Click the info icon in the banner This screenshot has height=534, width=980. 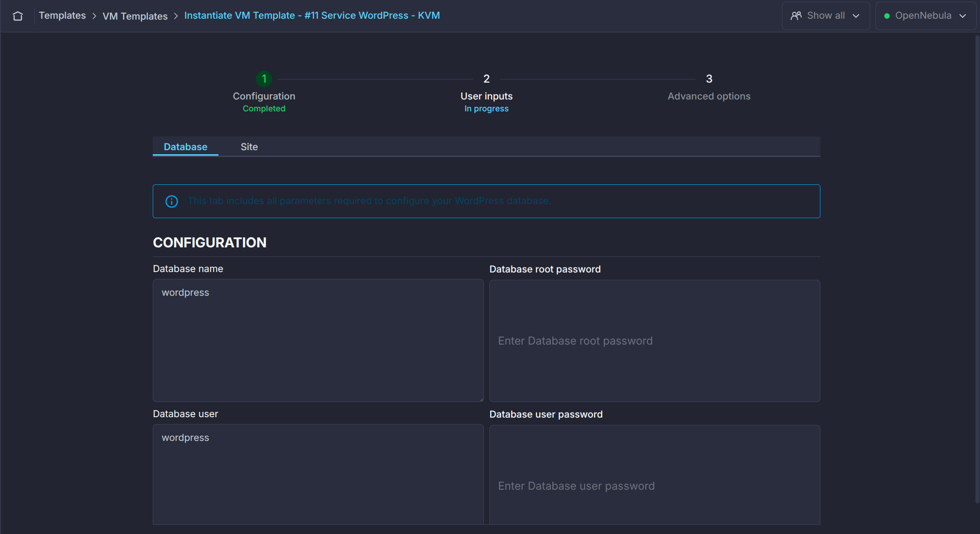171,201
